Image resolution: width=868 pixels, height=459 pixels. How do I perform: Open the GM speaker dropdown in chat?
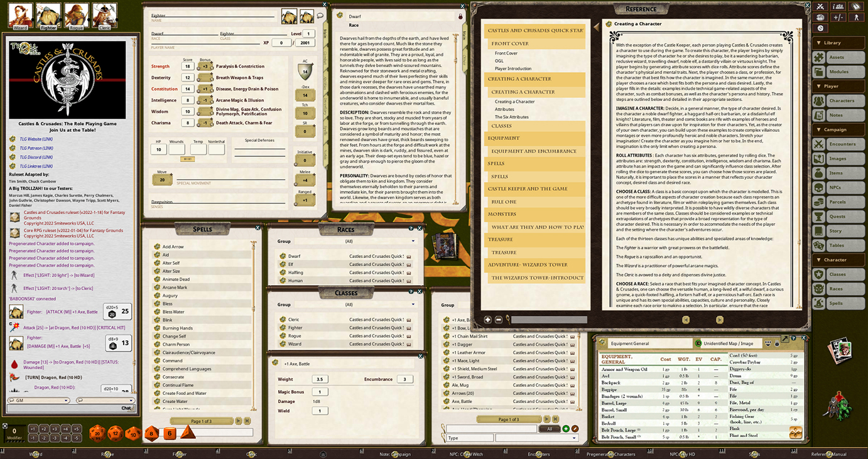coord(38,400)
